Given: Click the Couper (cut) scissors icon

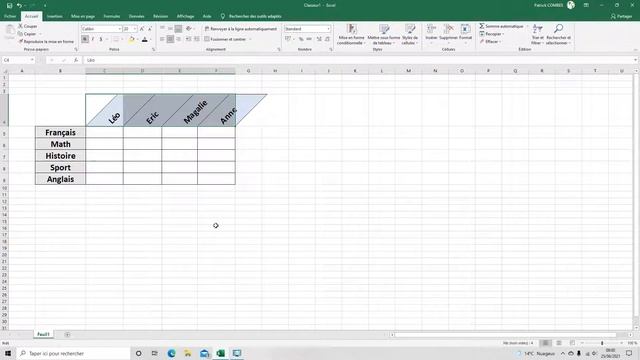Looking at the screenshot, I should pyautogui.click(x=20, y=26).
